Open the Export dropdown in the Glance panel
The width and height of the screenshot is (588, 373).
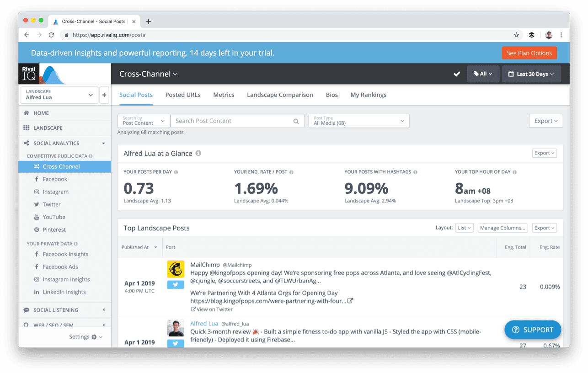coord(545,153)
